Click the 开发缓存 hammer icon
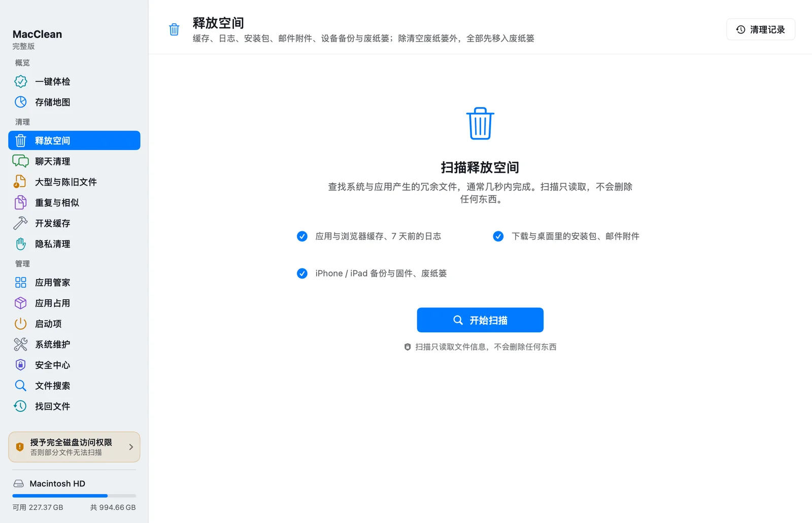The image size is (812, 523). tap(20, 223)
